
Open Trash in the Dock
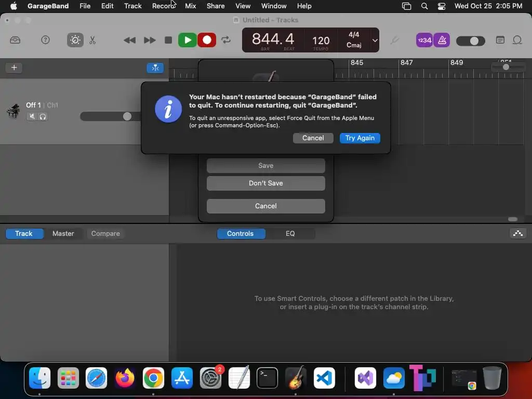coord(492,378)
